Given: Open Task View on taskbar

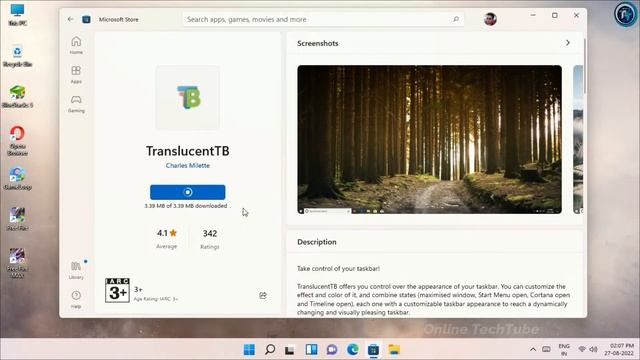Looking at the screenshot, I should 290,349.
